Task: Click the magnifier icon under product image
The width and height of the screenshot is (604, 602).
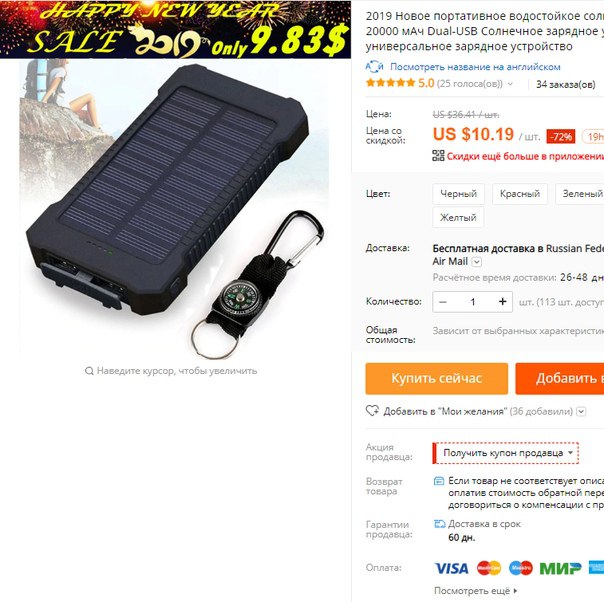Action: point(89,371)
